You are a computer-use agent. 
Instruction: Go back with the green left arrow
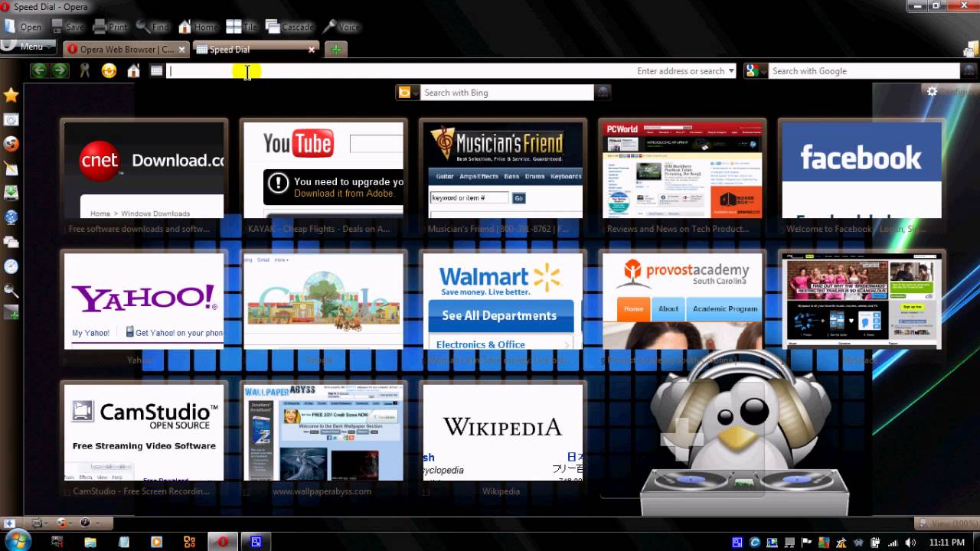point(39,70)
